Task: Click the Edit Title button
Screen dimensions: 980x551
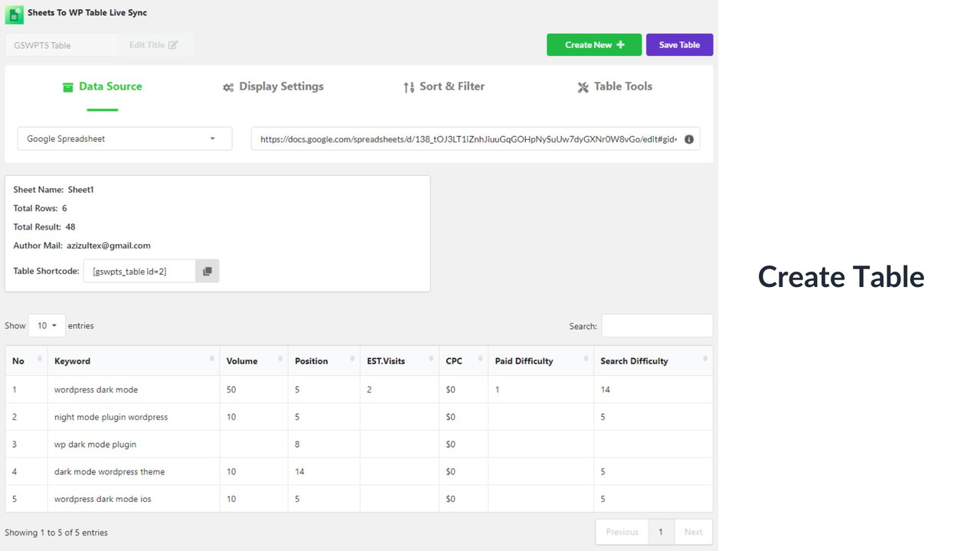Action: 154,44
